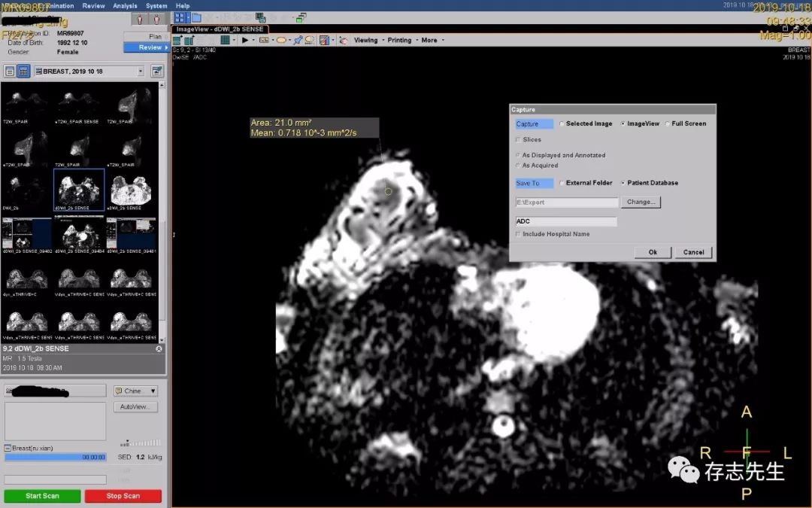Click the ruler measurement tool icon
Image resolution: width=812 pixels, height=508 pixels.
click(264, 40)
